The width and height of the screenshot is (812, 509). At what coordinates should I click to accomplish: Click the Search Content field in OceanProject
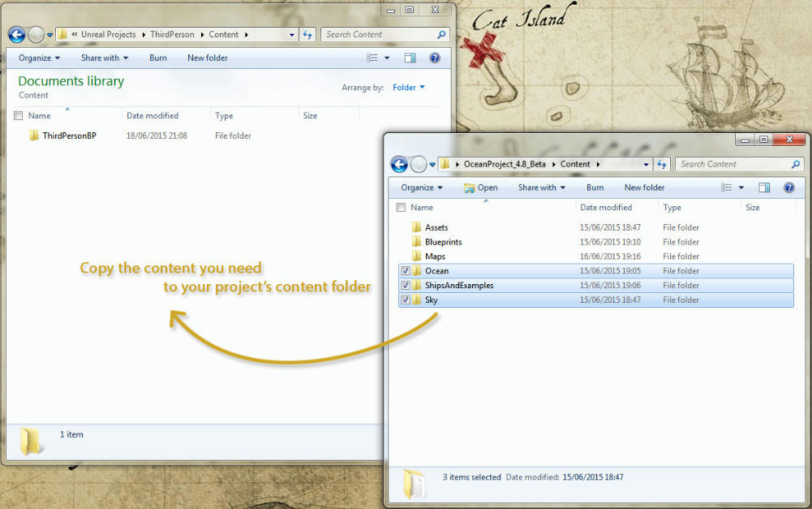coord(732,164)
